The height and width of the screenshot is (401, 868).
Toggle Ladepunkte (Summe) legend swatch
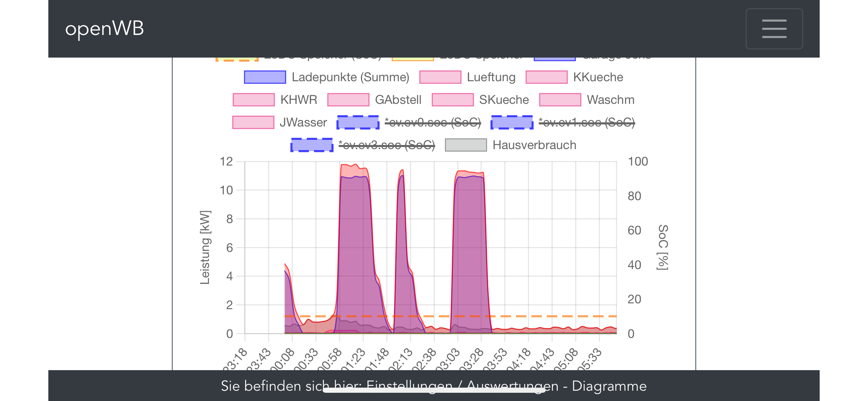point(265,77)
